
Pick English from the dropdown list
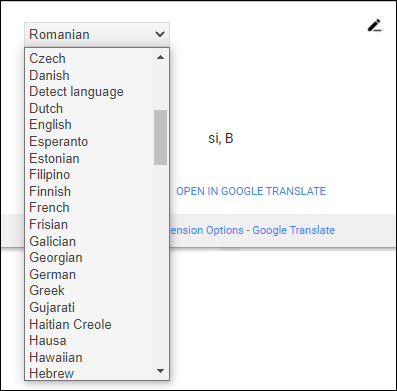88,125
